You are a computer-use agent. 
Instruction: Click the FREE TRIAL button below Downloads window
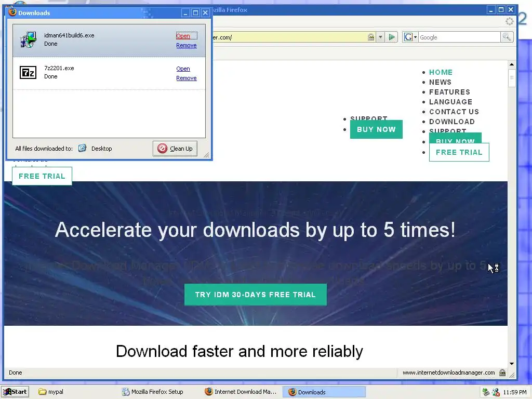[42, 176]
